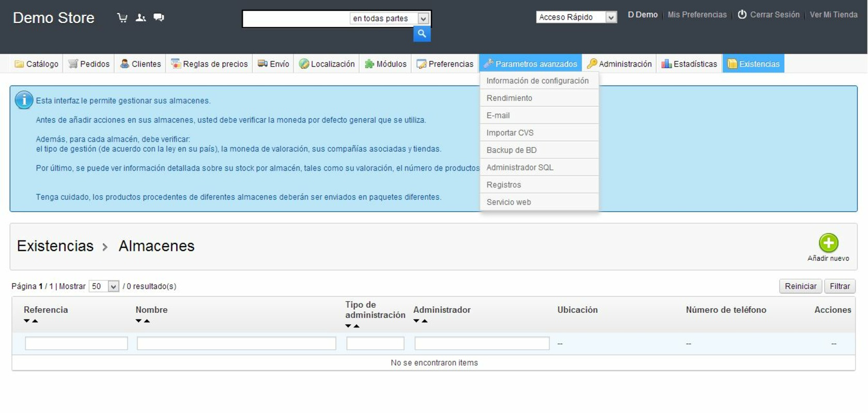868x413 pixels.
Task: Click the Cerrar Sesión link
Action: point(774,14)
